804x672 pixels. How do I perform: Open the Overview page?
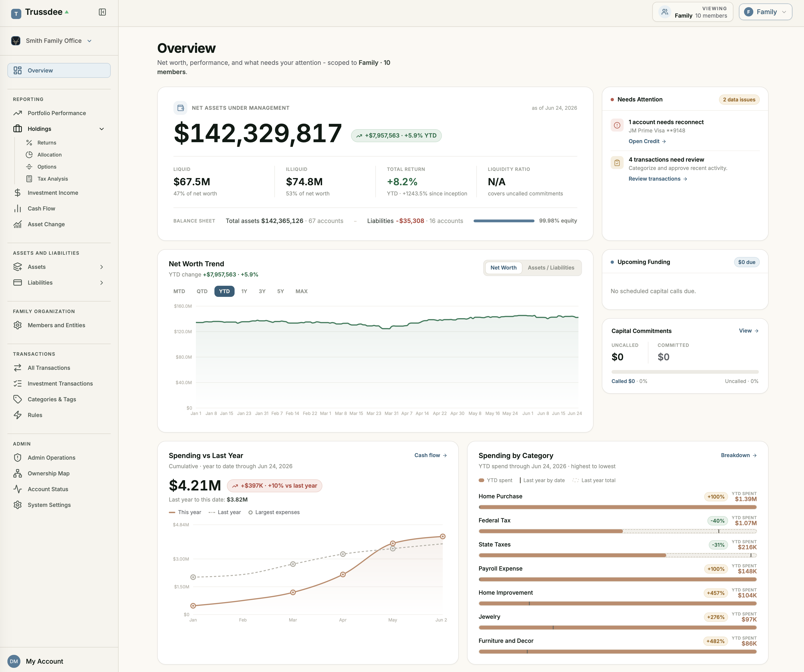[x=59, y=70]
